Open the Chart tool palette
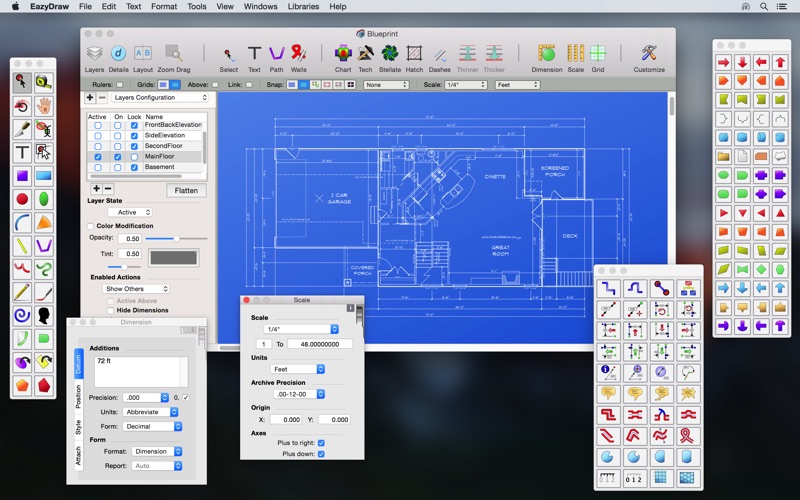This screenshot has height=500, width=800. (343, 54)
